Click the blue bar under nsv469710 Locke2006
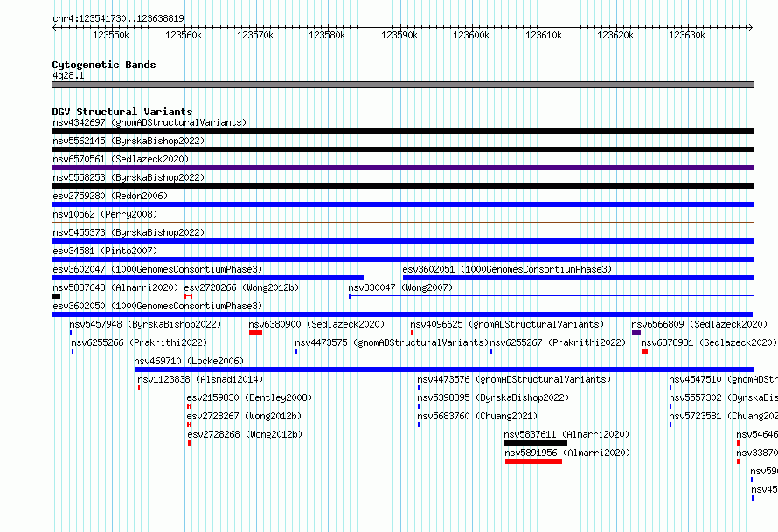Image resolution: width=778 pixels, height=532 pixels. (x=444, y=370)
